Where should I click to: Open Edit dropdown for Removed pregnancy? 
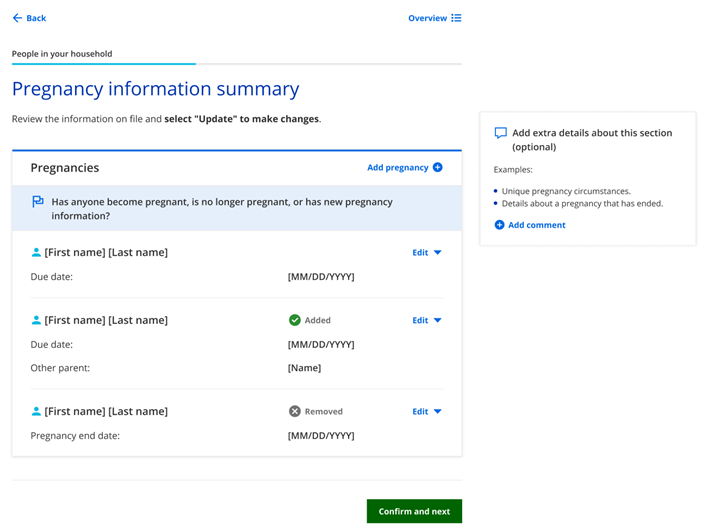tap(427, 412)
